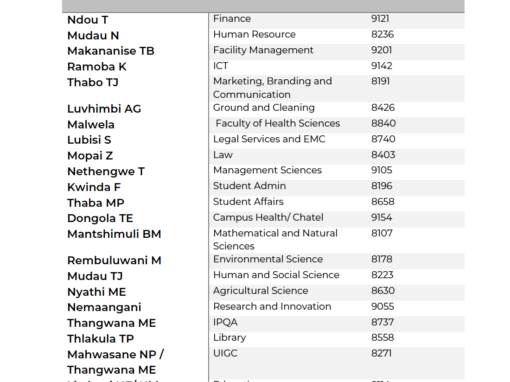Image resolution: width=510 pixels, height=382 pixels.
Task: Select Marketing, Branding and Communication cell
Action: click(x=272, y=88)
